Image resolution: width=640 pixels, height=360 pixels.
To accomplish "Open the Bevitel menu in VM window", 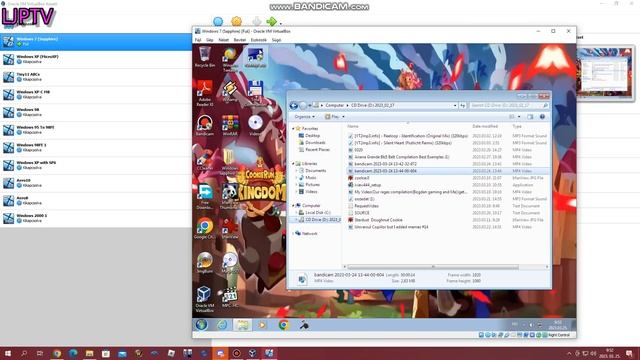I will click(240, 40).
